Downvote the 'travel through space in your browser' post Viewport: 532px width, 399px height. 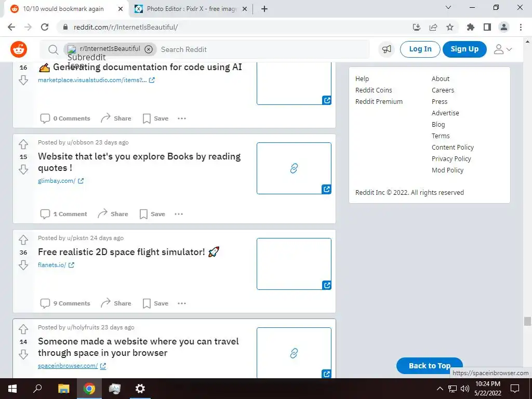[x=23, y=354]
